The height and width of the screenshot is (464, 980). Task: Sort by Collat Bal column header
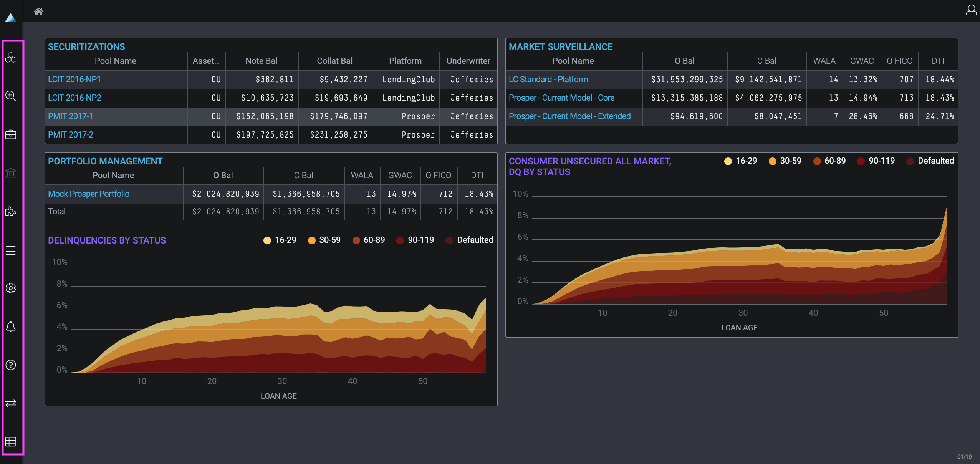(x=334, y=61)
